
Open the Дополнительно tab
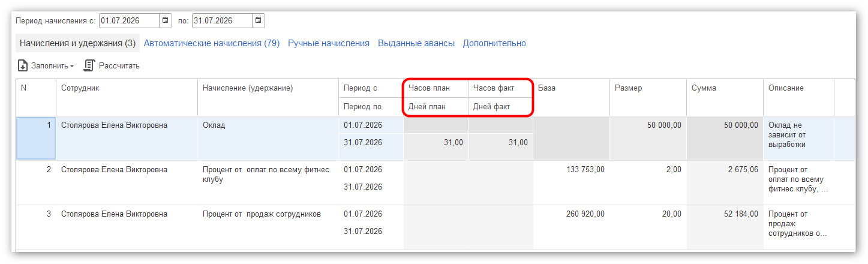pos(494,43)
